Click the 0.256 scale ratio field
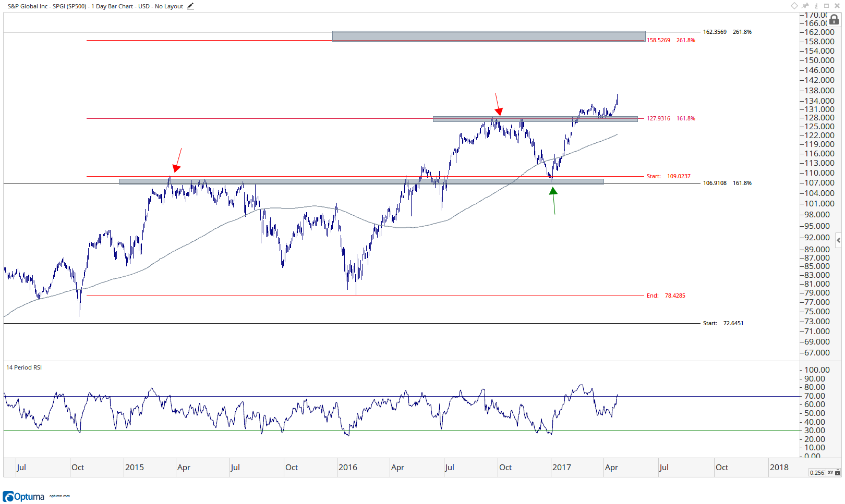This screenshot has height=504, width=845. [x=817, y=473]
